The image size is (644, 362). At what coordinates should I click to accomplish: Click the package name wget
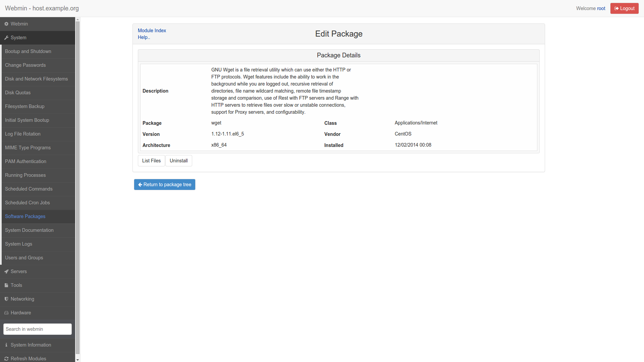[216, 123]
